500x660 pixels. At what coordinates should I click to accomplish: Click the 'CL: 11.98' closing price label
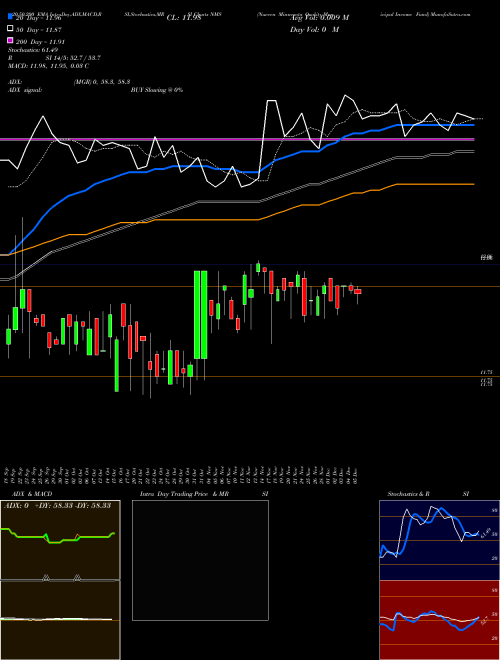click(x=184, y=18)
